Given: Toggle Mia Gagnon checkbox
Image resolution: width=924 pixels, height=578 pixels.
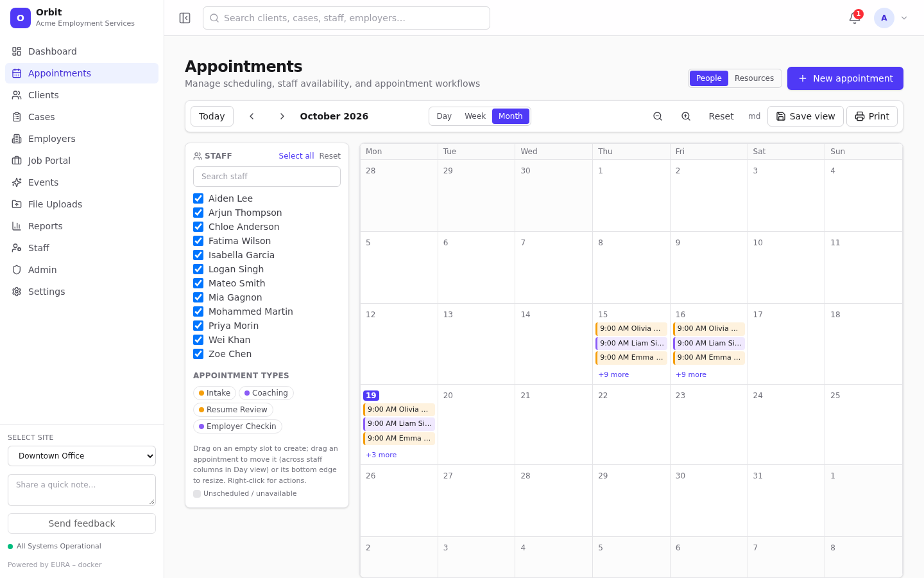Looking at the screenshot, I should [198, 297].
